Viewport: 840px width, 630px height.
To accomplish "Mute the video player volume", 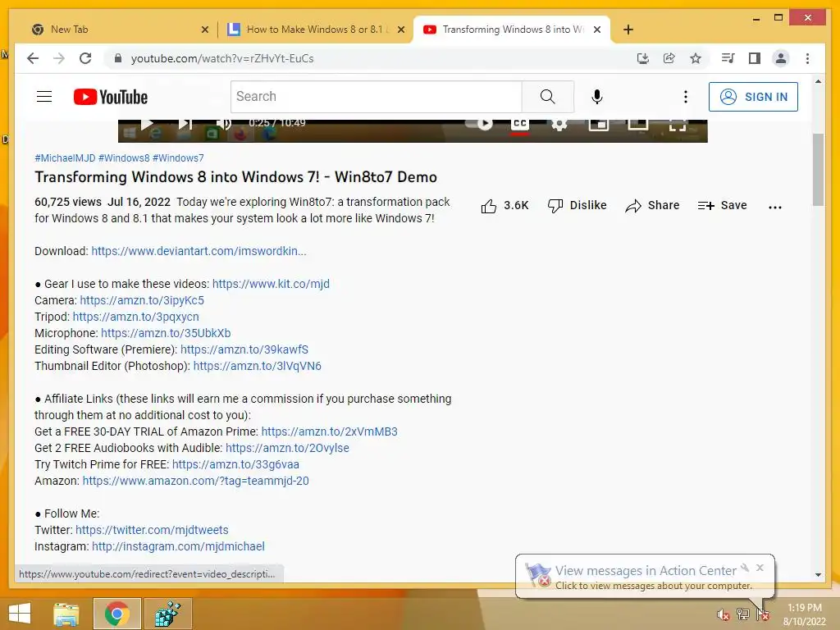I will click(x=223, y=125).
